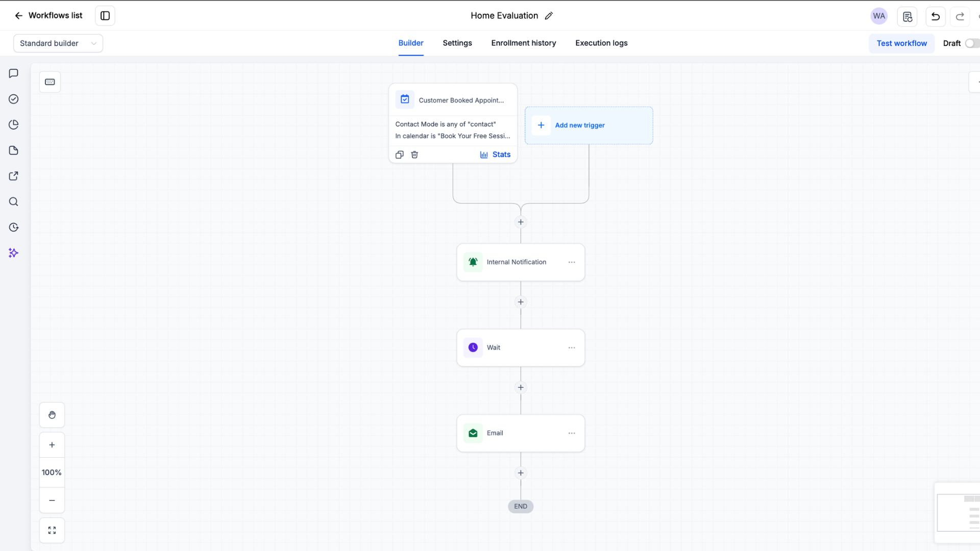Select the hand pan tool
Screen dimensions: 980x551
pyautogui.click(x=52, y=415)
